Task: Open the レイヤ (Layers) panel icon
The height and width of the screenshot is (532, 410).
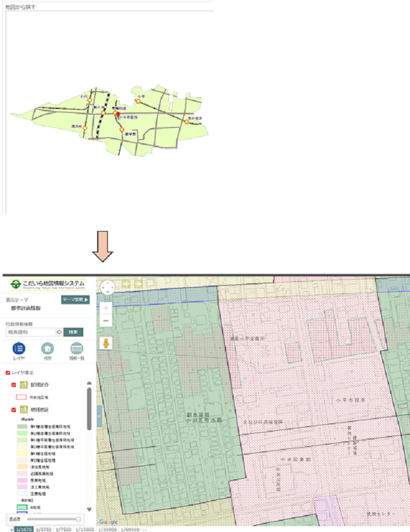Action: tap(18, 348)
